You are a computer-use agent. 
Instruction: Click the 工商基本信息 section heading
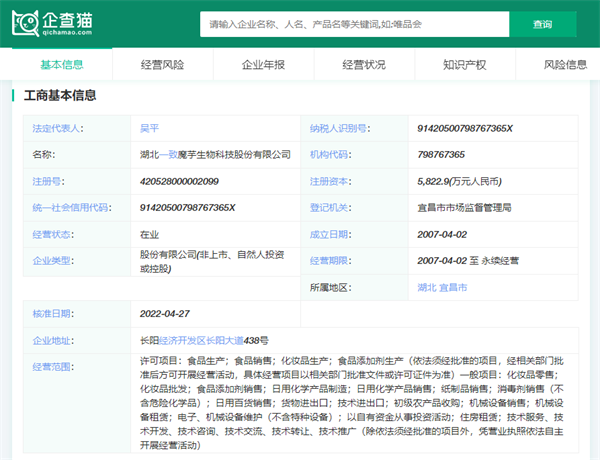coord(60,96)
